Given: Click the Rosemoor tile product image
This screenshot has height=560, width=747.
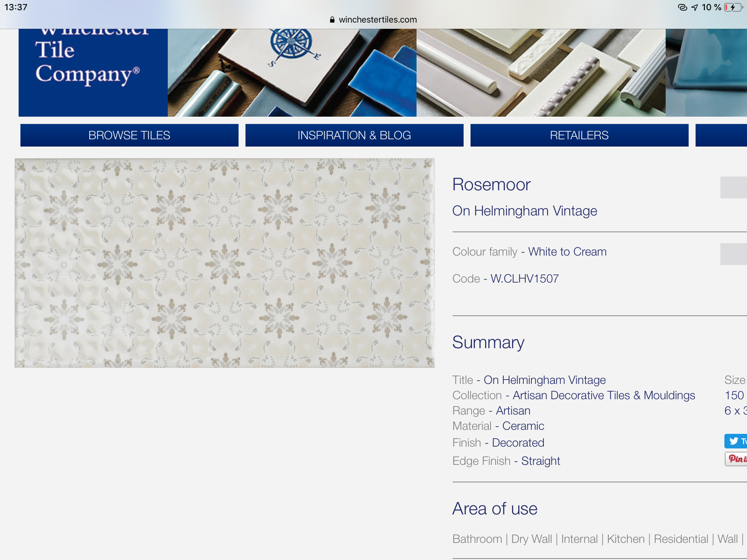Looking at the screenshot, I should coord(224,263).
